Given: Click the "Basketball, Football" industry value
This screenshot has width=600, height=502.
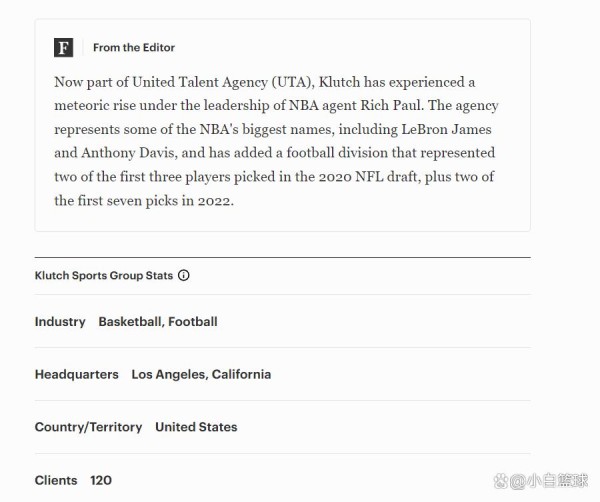Looking at the screenshot, I should pyautogui.click(x=157, y=322).
